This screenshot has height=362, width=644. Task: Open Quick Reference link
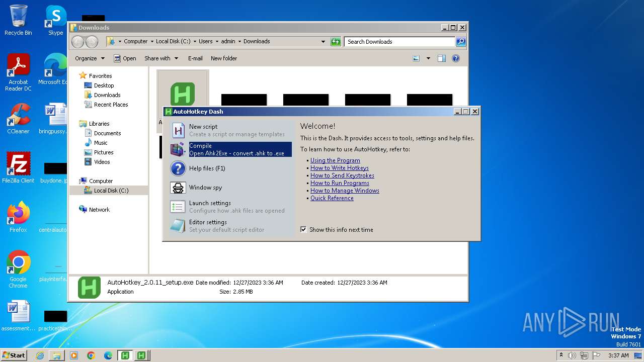[332, 198]
